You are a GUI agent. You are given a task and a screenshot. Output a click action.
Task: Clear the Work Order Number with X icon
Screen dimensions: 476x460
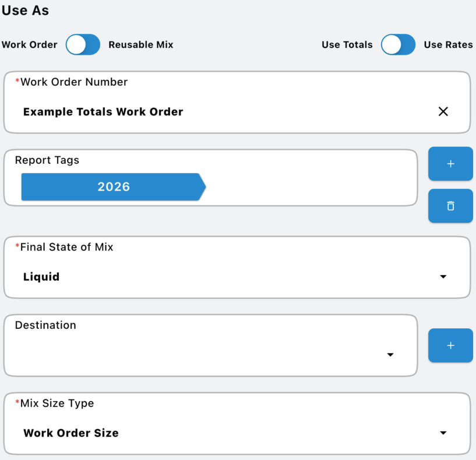pos(443,111)
